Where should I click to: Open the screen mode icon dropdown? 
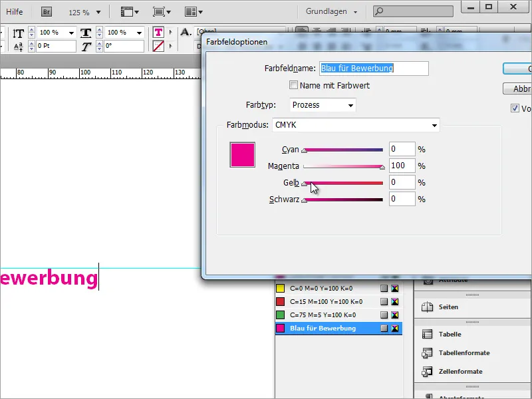coord(162,12)
